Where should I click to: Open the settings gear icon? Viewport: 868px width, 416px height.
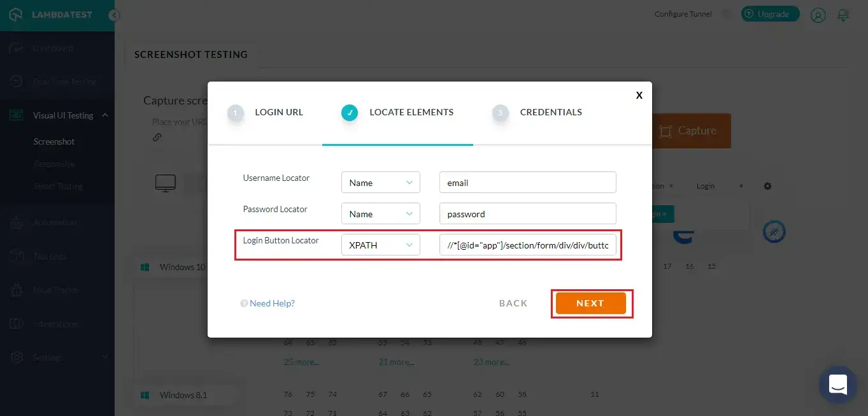[x=767, y=186]
